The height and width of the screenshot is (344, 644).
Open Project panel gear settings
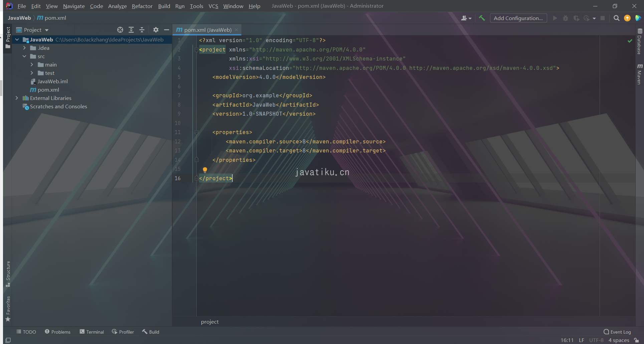(x=156, y=30)
